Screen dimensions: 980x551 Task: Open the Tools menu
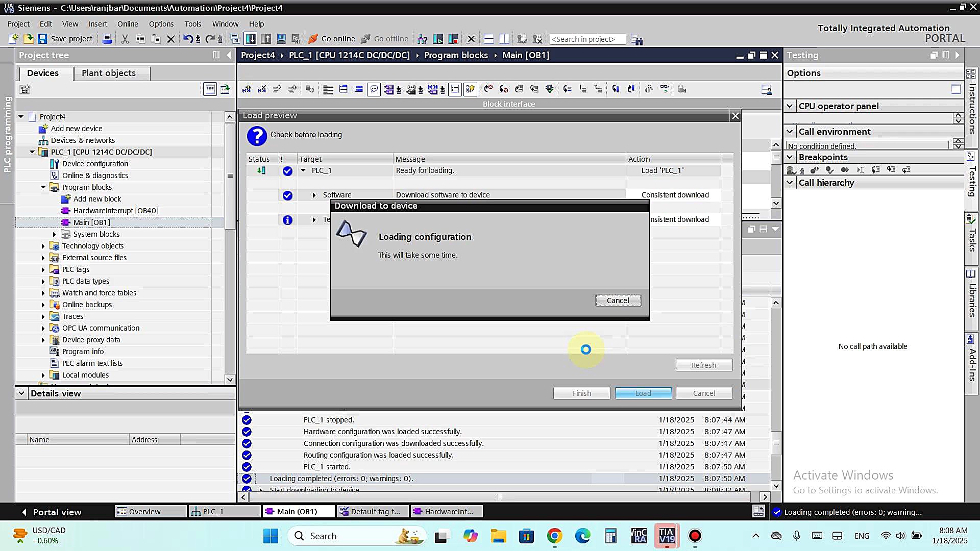click(x=193, y=24)
